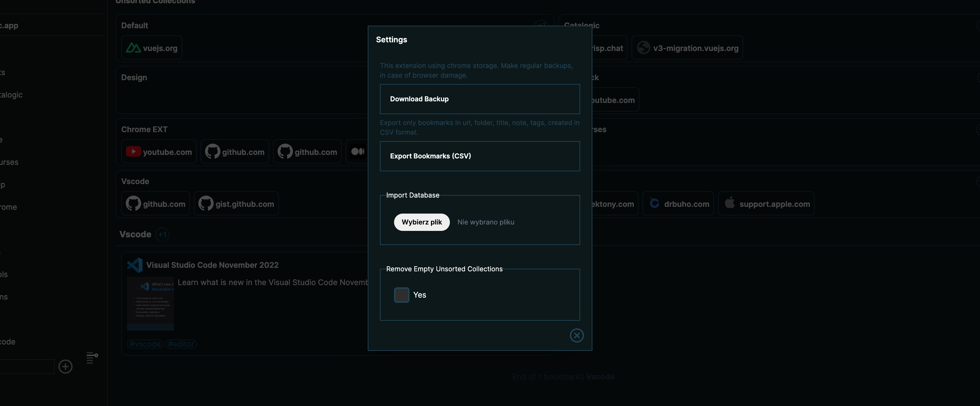Open github.com bookmark in Vscode collection
Image resolution: width=980 pixels, height=406 pixels.
[155, 204]
